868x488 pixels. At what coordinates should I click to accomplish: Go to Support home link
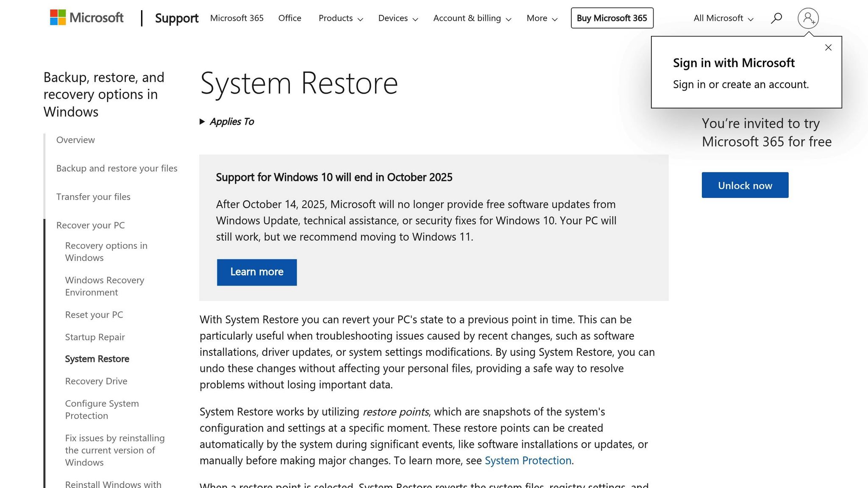[x=177, y=18]
